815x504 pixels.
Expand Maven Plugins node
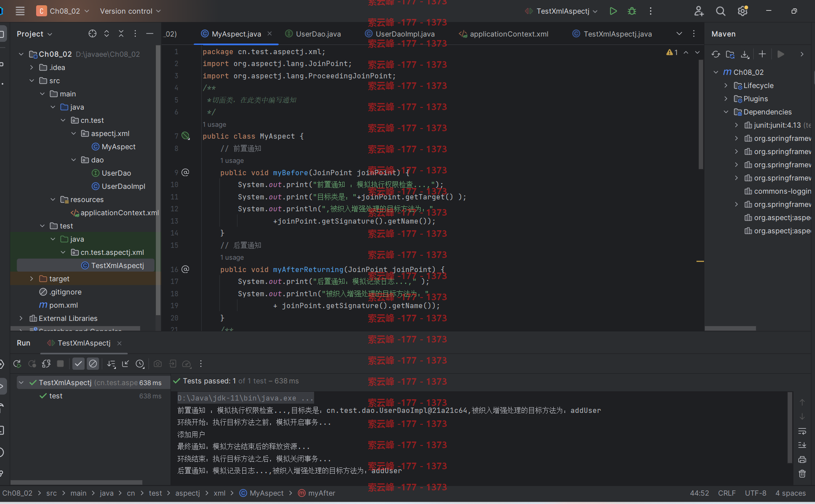pyautogui.click(x=726, y=99)
